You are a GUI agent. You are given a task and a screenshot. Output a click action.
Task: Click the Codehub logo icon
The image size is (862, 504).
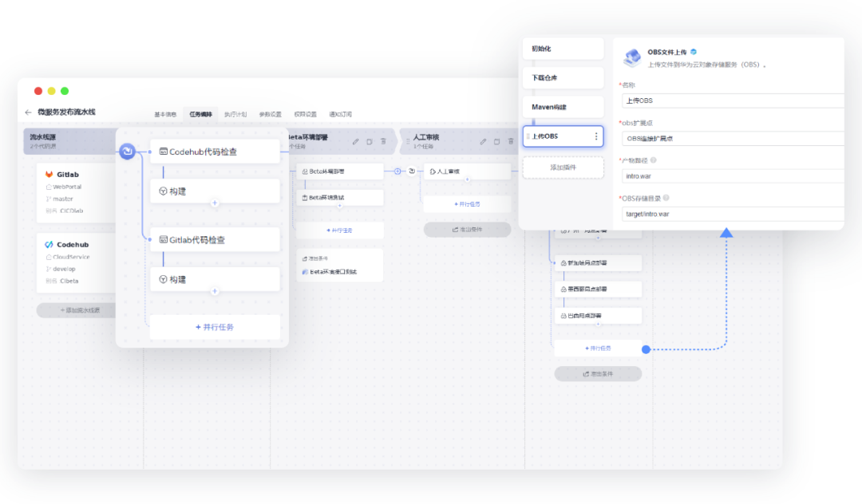49,244
